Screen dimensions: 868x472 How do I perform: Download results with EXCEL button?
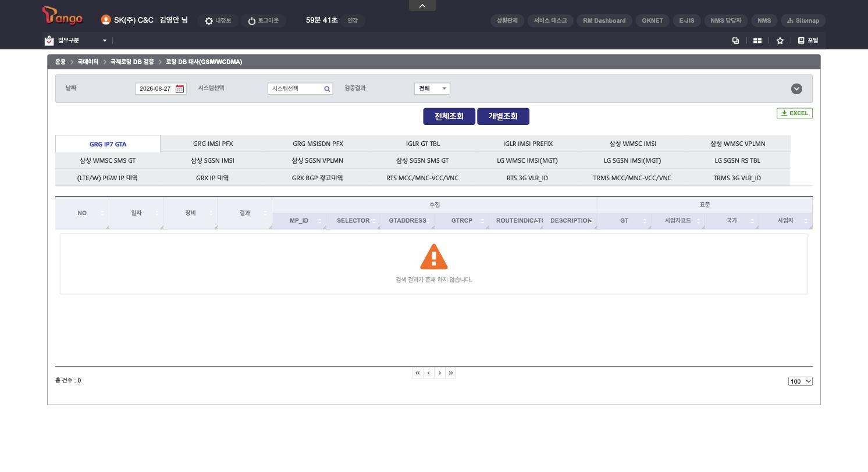[795, 113]
